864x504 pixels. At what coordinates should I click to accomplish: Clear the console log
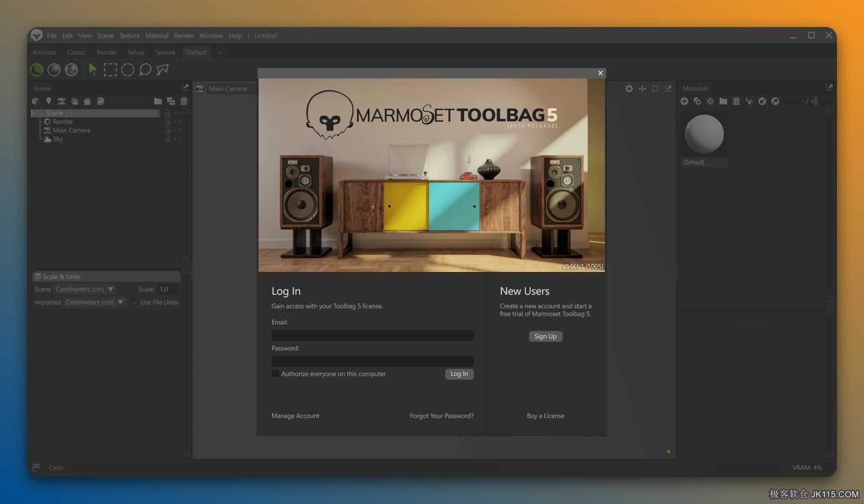pos(56,468)
